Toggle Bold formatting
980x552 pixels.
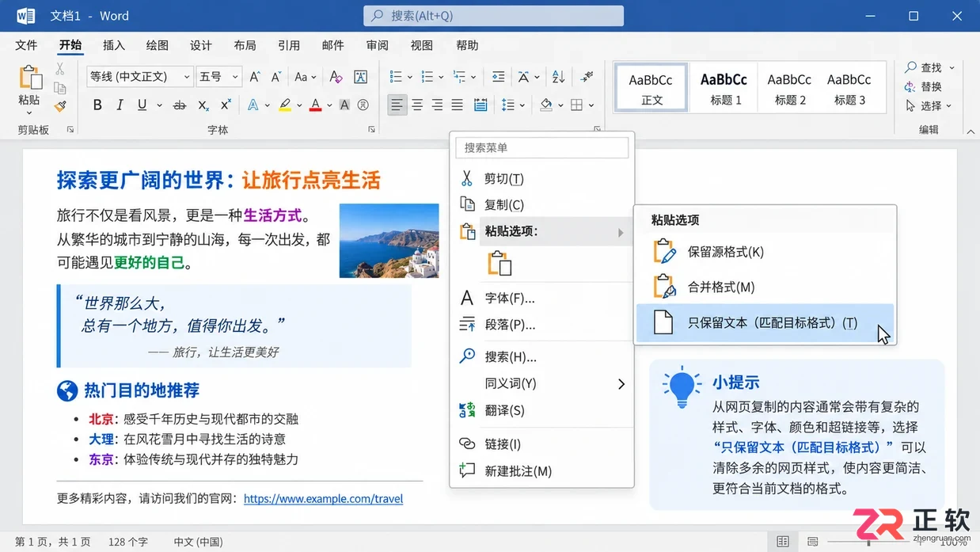tap(97, 105)
